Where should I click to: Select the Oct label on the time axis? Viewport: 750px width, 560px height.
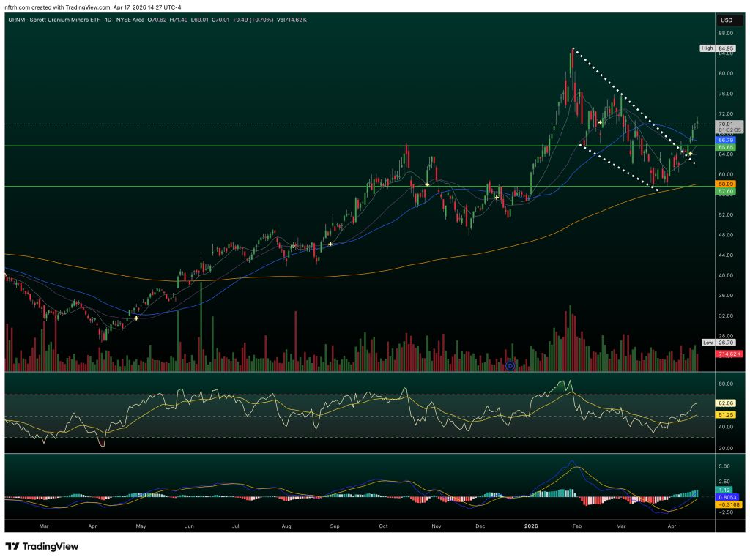point(384,526)
